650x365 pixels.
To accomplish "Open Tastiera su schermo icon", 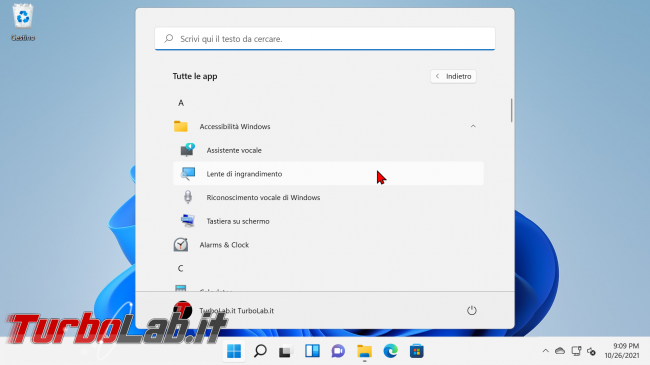I will click(x=188, y=221).
